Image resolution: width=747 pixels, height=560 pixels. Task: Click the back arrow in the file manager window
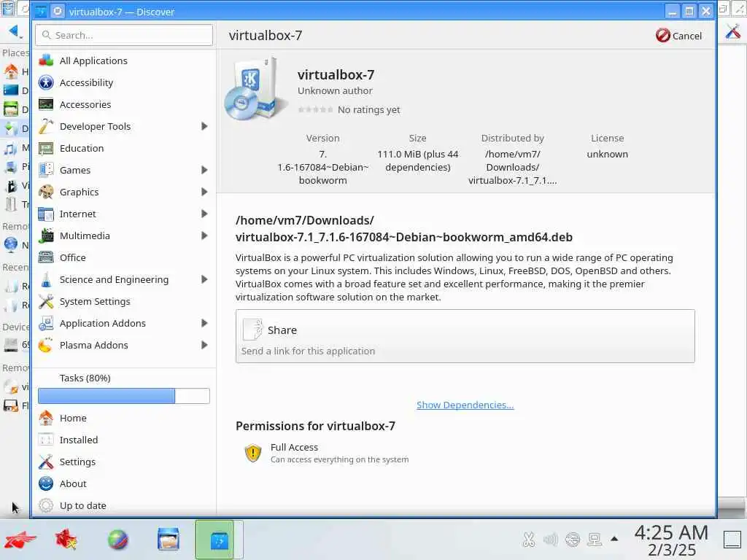[14, 31]
